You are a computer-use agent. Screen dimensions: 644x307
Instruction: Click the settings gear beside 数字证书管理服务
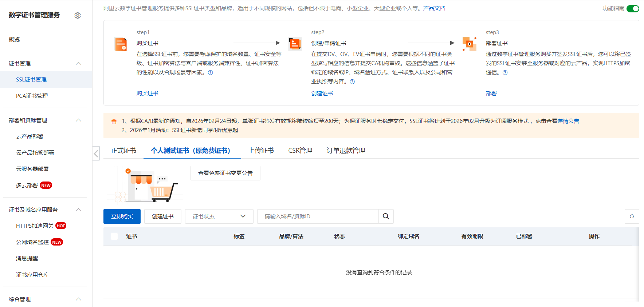tap(78, 15)
